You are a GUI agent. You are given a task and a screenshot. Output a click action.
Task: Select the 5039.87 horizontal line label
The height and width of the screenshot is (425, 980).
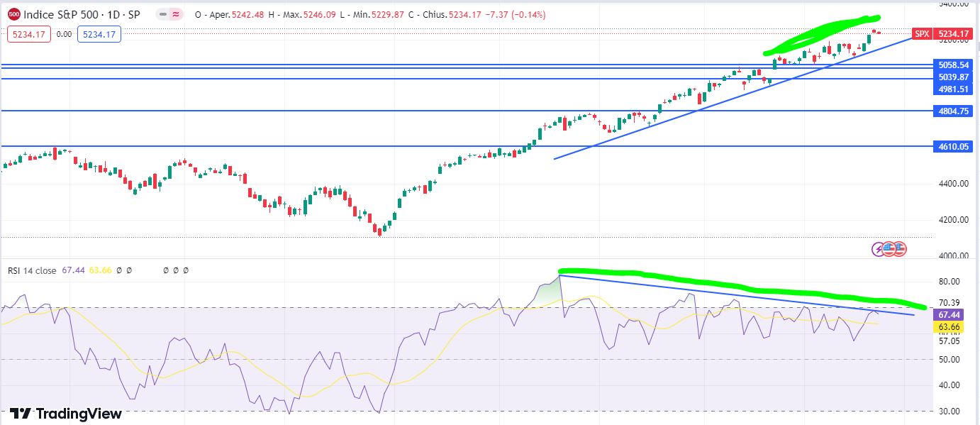click(953, 77)
